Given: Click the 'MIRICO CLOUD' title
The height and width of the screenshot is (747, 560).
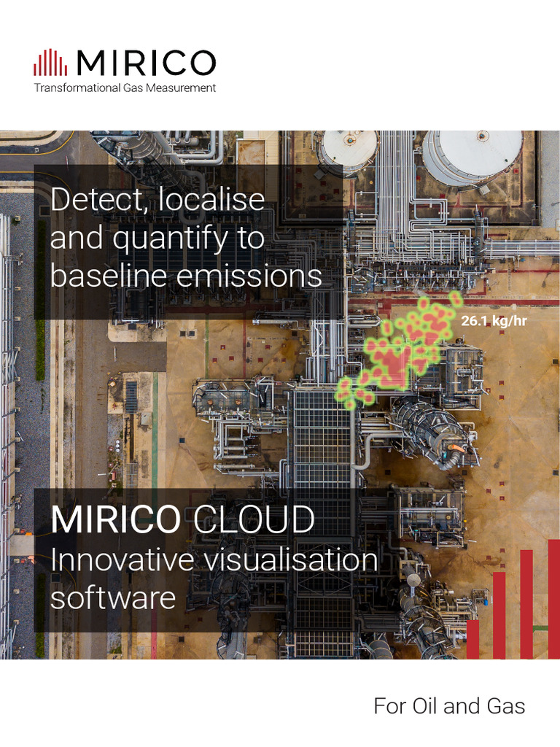Looking at the screenshot, I should [182, 519].
